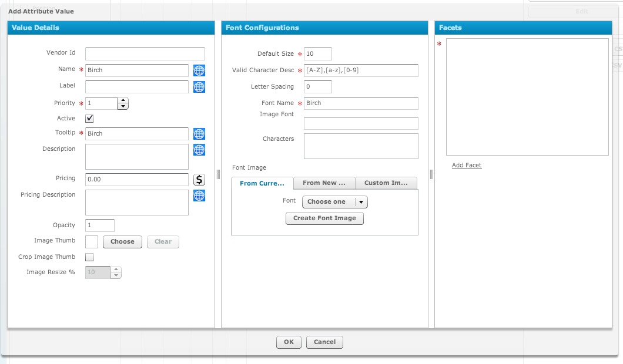Uncheck the Active checkbox
Image resolution: width=623 pixels, height=364 pixels.
[x=89, y=118]
